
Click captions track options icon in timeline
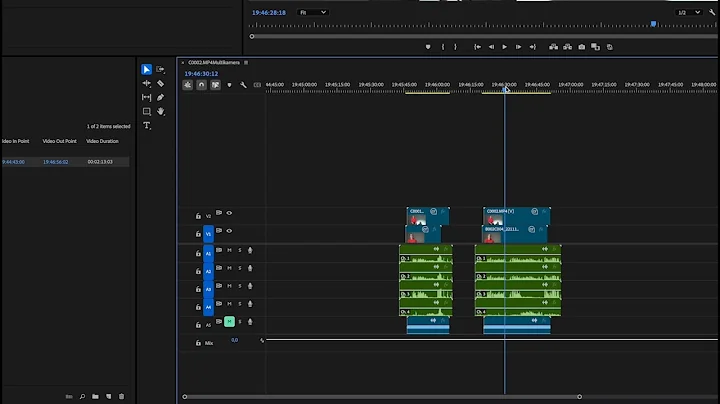coord(257,85)
